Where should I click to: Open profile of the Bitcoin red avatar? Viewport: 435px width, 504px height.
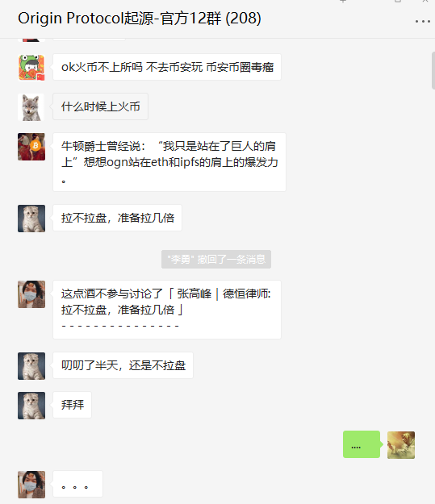pyautogui.click(x=31, y=147)
